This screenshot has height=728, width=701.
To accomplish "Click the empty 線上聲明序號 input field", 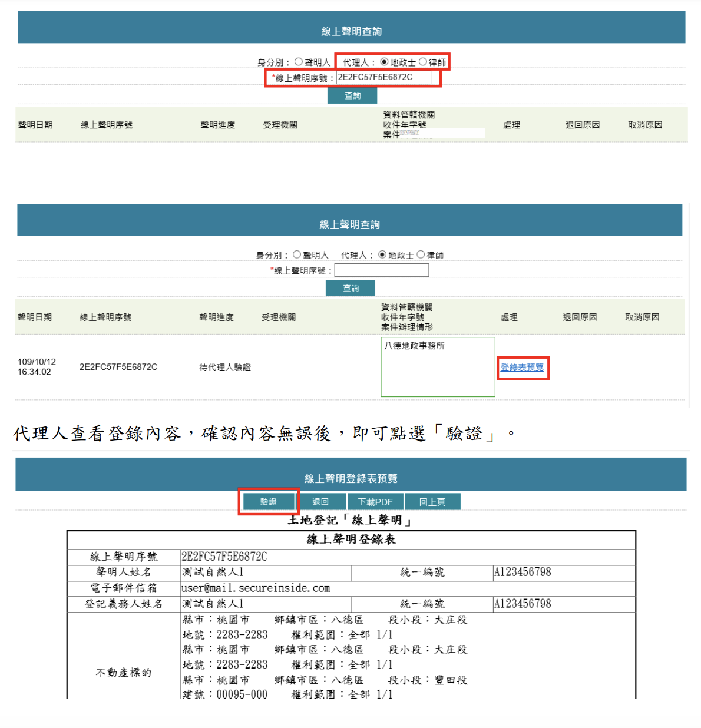I will [x=381, y=270].
